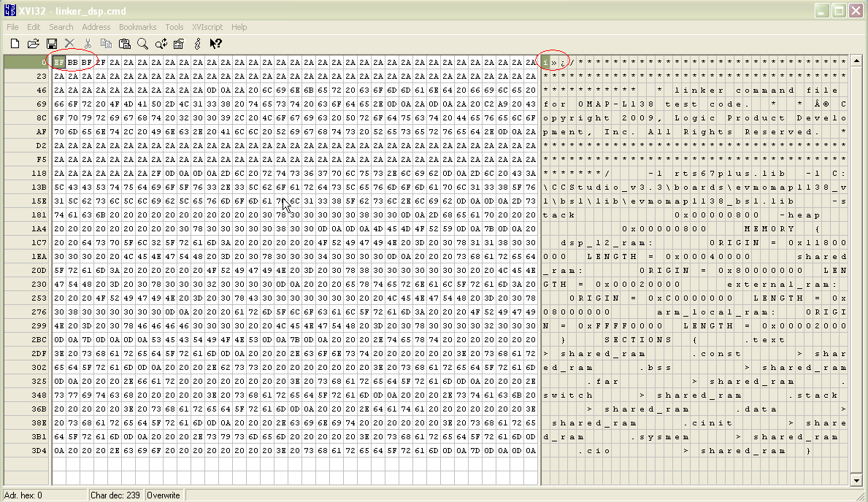Click the Copy toolbar icon
The image size is (868, 502).
point(107,44)
